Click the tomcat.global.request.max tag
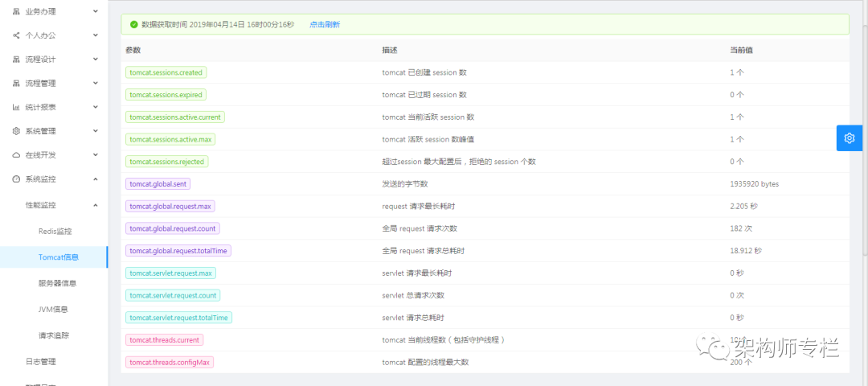The image size is (868, 386). [x=170, y=206]
